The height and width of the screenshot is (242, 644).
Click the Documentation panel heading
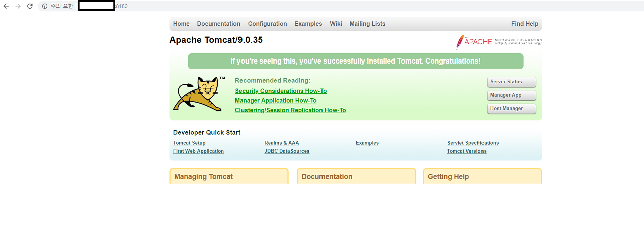pyautogui.click(x=327, y=177)
